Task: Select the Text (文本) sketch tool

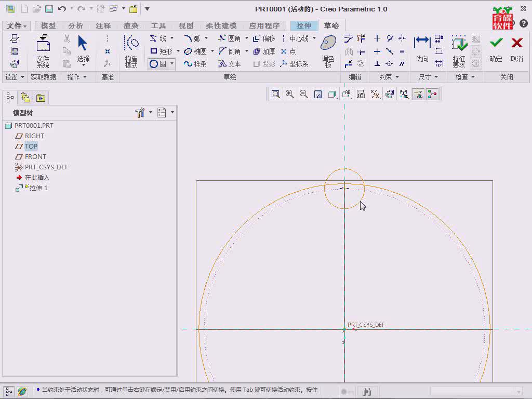Action: [x=230, y=64]
